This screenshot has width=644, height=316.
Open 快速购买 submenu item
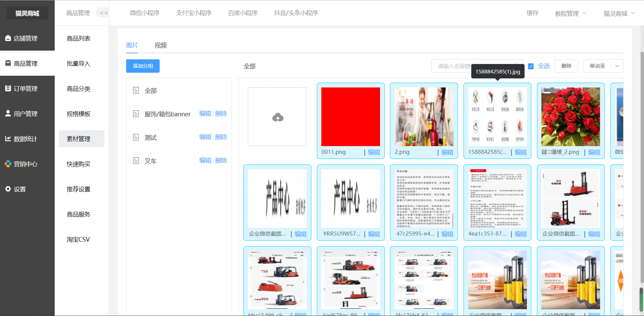pyautogui.click(x=78, y=164)
